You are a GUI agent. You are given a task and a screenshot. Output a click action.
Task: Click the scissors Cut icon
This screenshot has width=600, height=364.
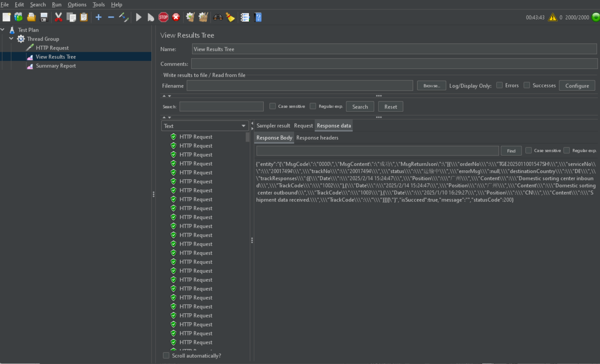coord(58,17)
